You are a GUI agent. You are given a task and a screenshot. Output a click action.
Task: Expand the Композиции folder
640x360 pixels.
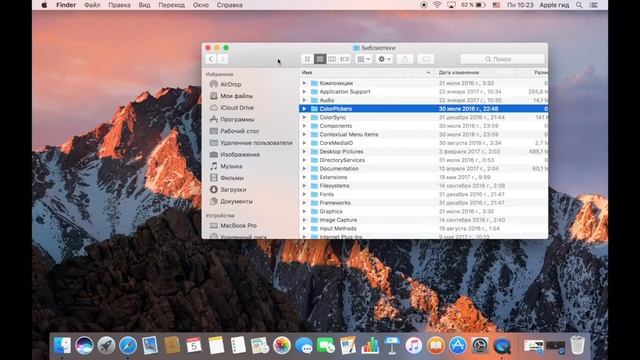point(304,83)
